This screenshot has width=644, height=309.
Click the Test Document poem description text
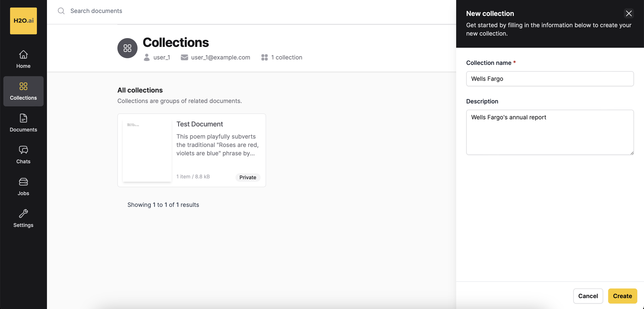218,145
